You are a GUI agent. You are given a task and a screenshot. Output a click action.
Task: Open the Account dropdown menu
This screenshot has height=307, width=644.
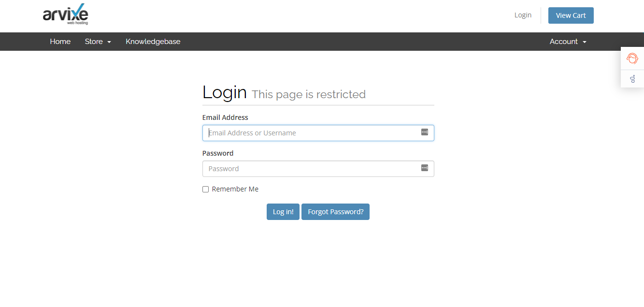pyautogui.click(x=568, y=42)
